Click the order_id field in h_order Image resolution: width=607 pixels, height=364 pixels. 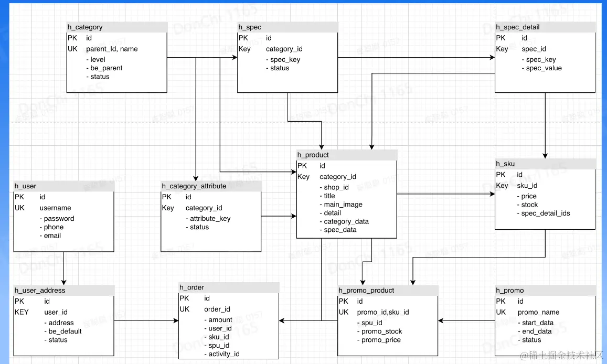click(217, 309)
